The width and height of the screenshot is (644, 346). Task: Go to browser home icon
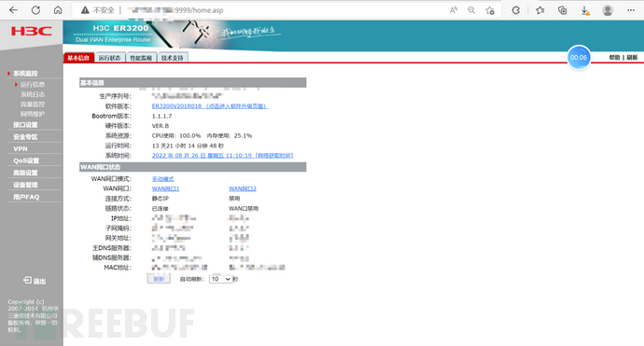pyautogui.click(x=58, y=10)
